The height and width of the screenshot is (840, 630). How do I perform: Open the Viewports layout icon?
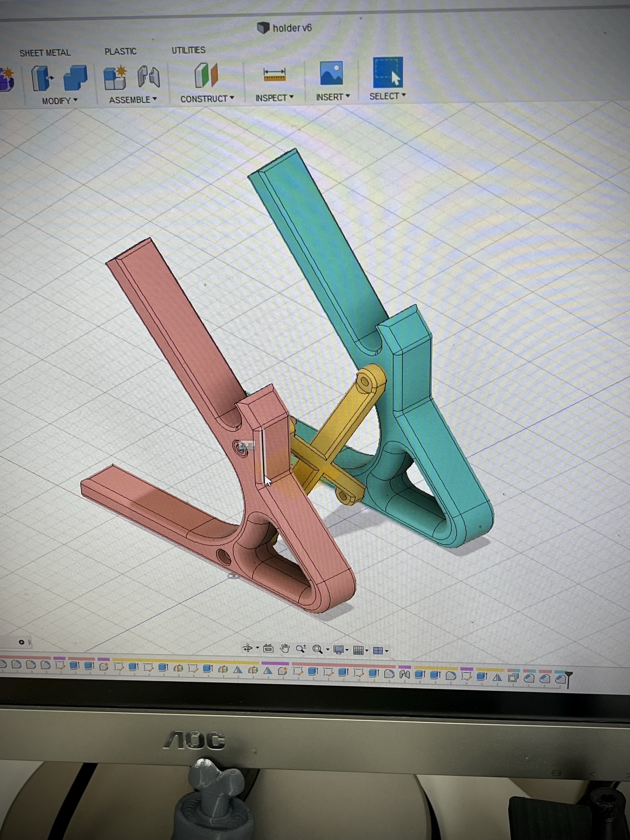[x=378, y=651]
